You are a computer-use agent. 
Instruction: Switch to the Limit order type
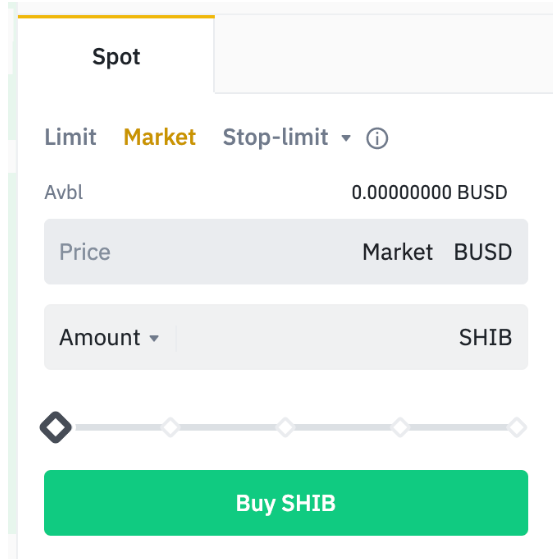pos(71,137)
